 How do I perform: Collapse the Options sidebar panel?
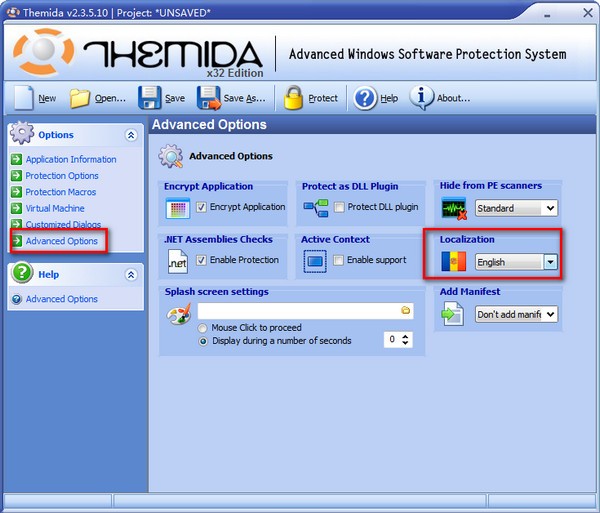[130, 135]
